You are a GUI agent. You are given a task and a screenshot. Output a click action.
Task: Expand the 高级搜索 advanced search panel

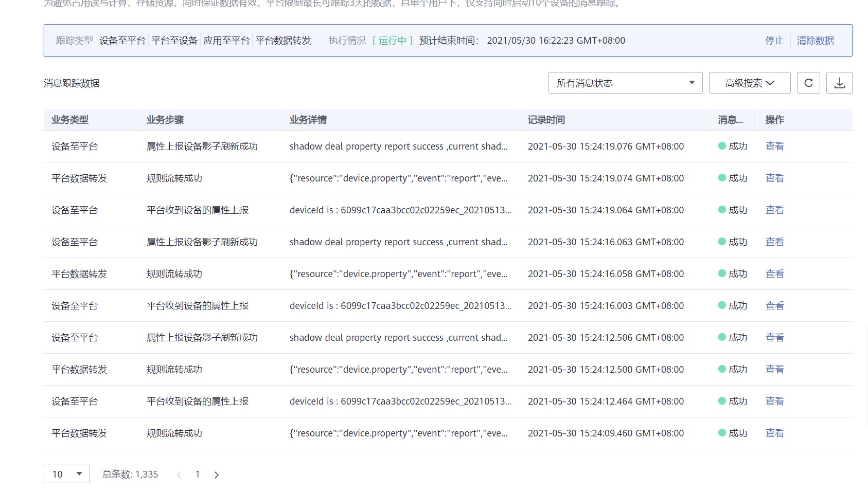pos(749,82)
